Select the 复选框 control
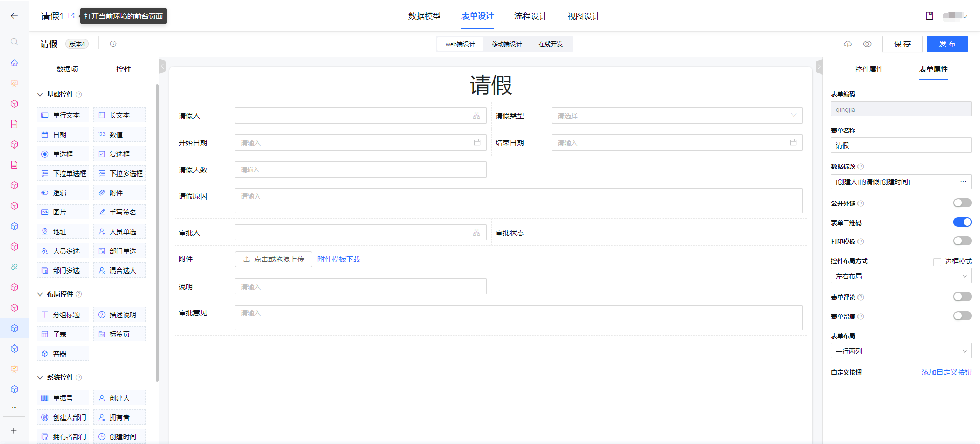Viewport: 980px width, 444px height. (119, 154)
